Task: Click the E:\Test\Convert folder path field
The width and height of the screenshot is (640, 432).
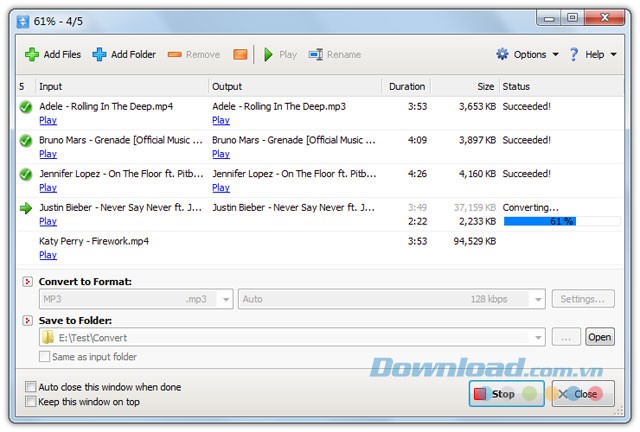Action: [292, 337]
